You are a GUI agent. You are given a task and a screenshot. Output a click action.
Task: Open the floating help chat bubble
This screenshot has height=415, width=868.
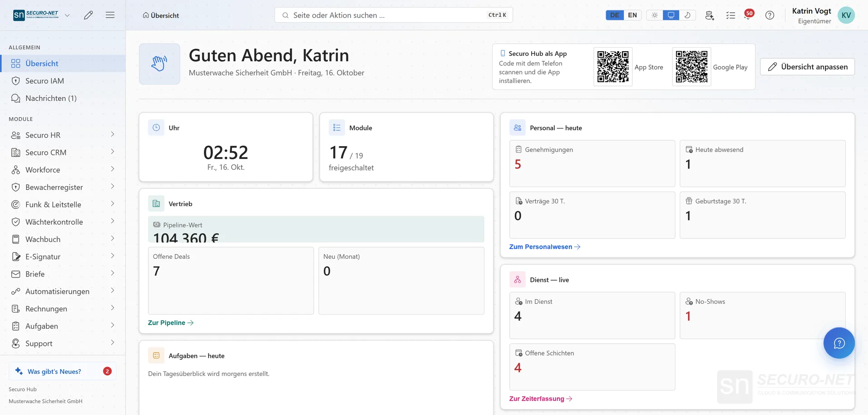point(839,343)
